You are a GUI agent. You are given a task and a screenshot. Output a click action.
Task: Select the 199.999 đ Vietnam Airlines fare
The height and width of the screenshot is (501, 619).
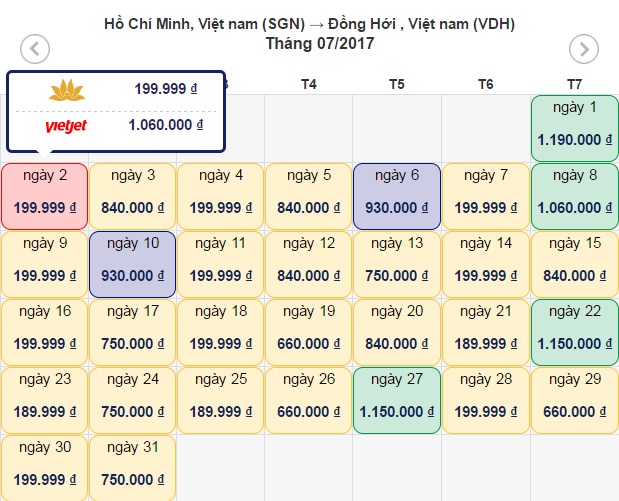165,90
